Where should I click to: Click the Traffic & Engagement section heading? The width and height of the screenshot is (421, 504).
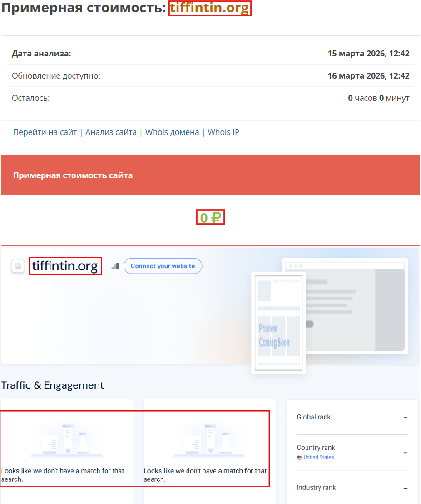click(x=52, y=385)
